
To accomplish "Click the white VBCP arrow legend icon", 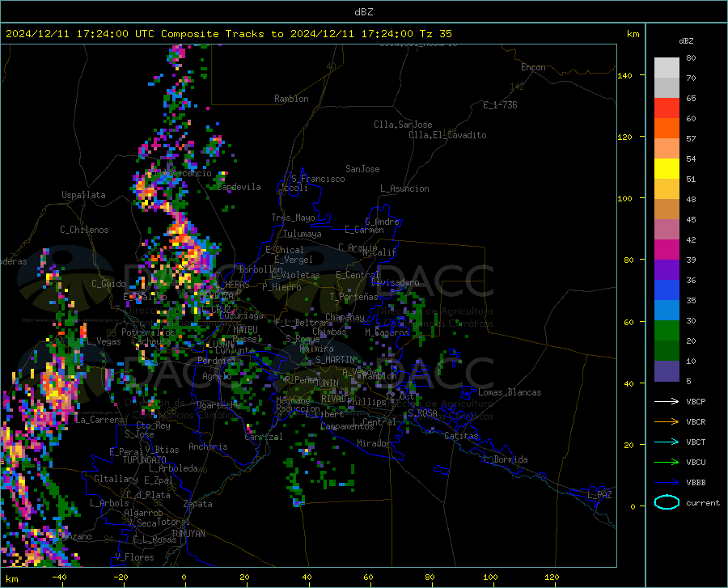I will point(667,401).
